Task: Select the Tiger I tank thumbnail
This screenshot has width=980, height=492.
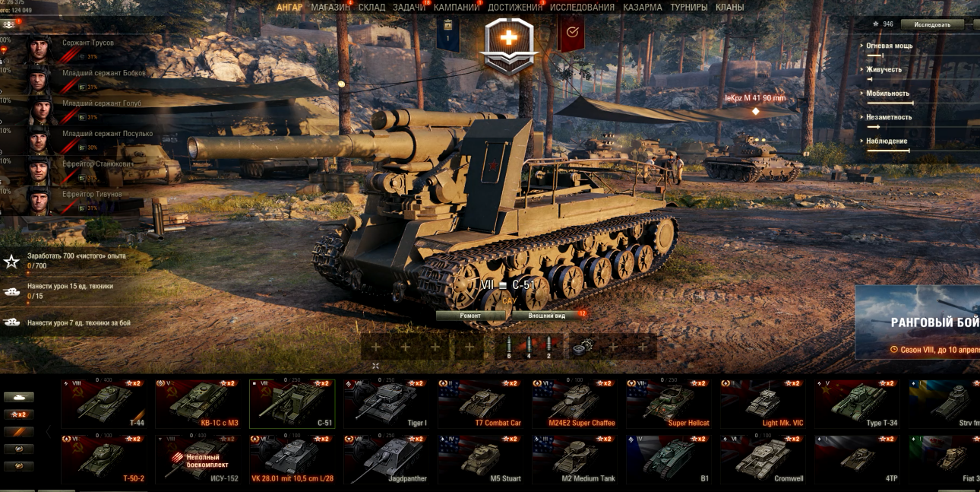Action: click(x=386, y=405)
